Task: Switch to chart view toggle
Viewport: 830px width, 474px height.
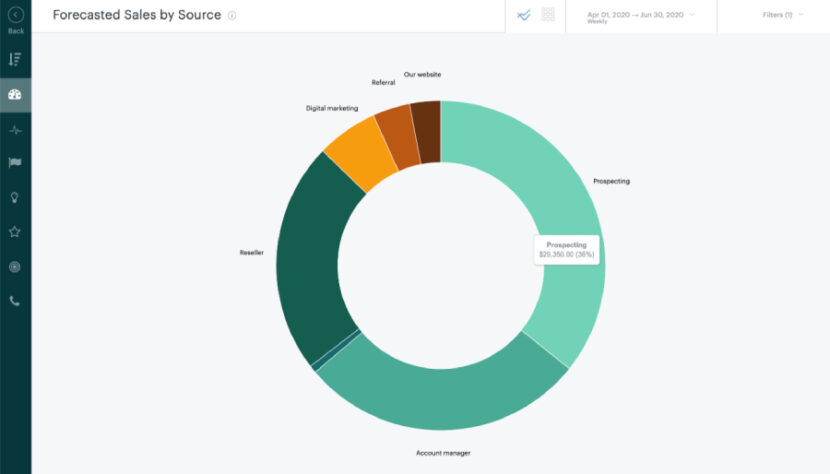Action: 523,15
